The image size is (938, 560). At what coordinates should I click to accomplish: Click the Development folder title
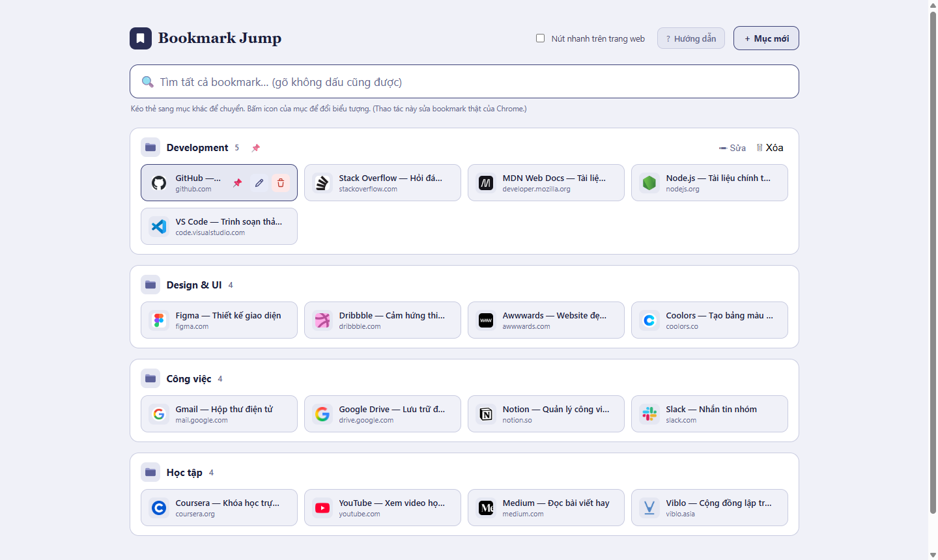(197, 148)
